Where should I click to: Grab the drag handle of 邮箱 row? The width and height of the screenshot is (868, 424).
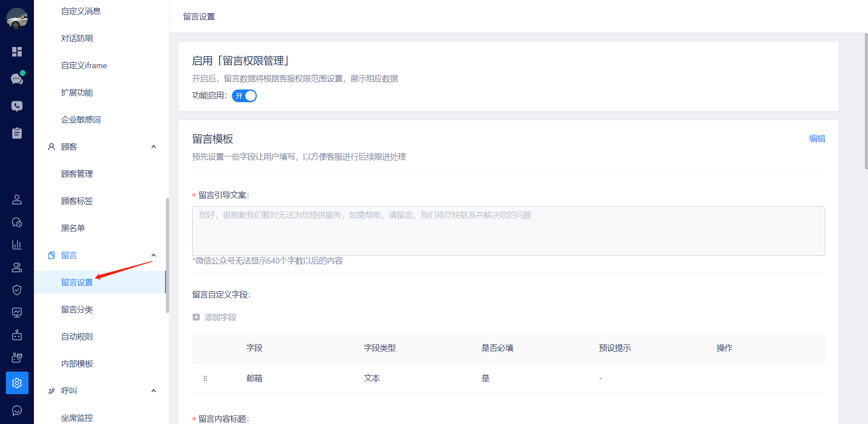tap(205, 378)
